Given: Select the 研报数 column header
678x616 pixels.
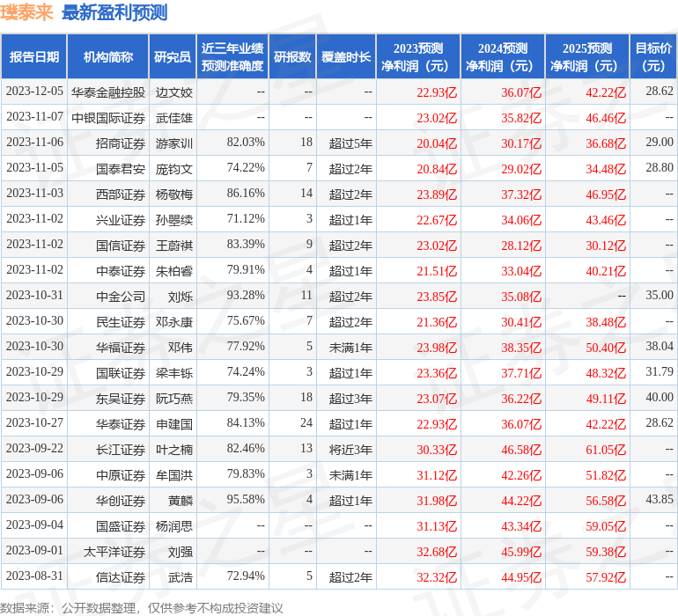Looking at the screenshot, I should coord(292,56).
